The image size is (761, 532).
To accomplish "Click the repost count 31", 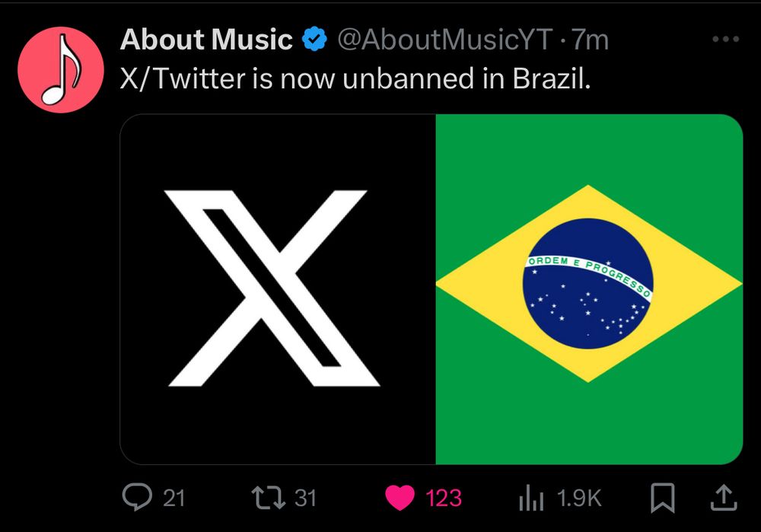I will pos(305,499).
